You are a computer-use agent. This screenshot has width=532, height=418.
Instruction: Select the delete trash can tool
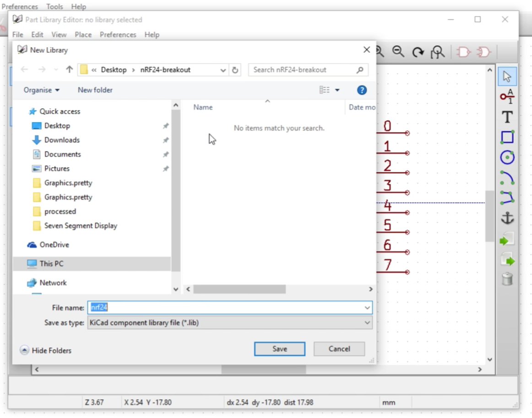[x=507, y=279]
